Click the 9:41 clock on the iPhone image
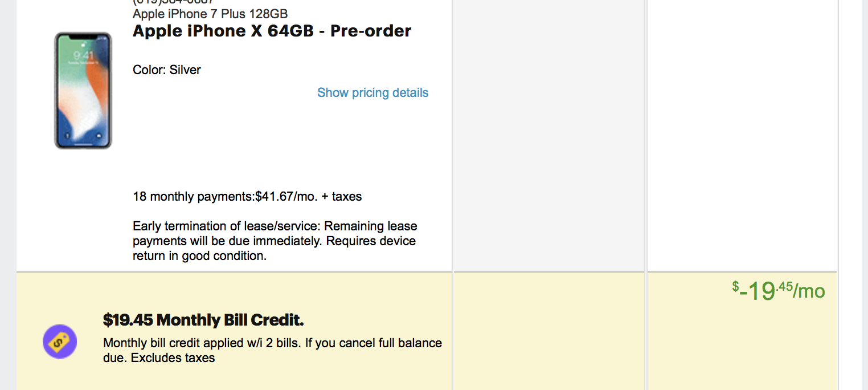This screenshot has height=390, width=868. click(x=83, y=55)
